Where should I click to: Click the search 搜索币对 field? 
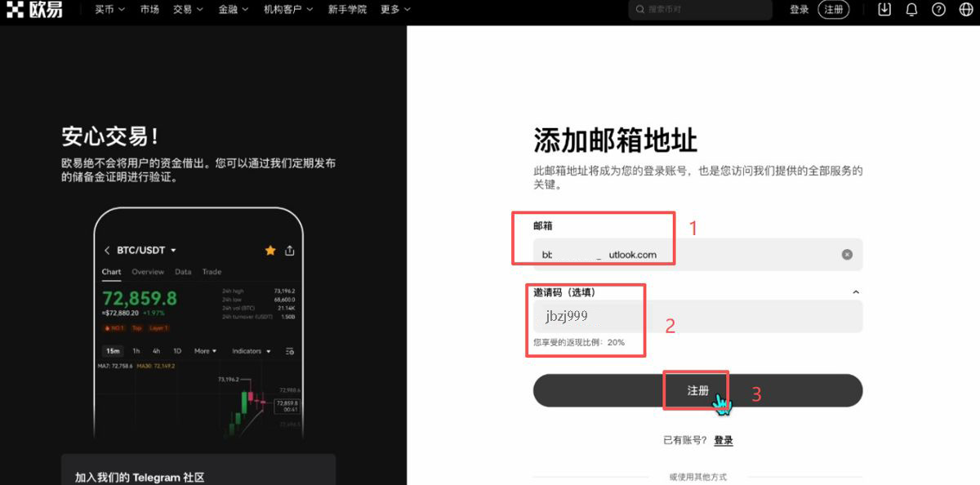tap(700, 9)
